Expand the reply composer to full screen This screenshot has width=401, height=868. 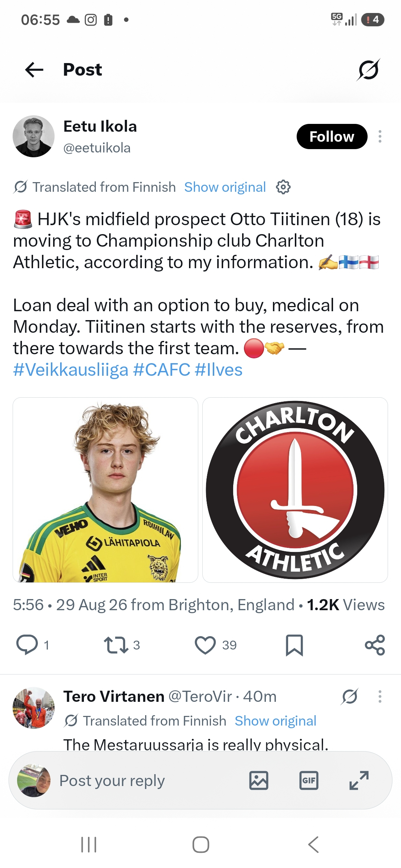[359, 780]
